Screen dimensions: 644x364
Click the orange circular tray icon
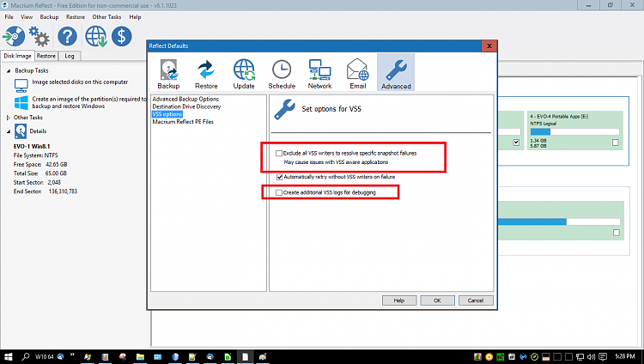[x=489, y=356]
